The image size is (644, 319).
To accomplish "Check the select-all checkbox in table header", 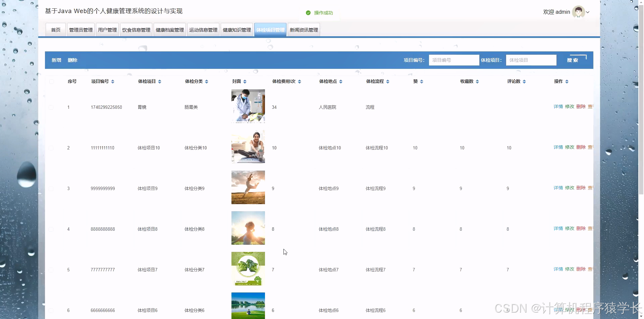I will (x=51, y=81).
